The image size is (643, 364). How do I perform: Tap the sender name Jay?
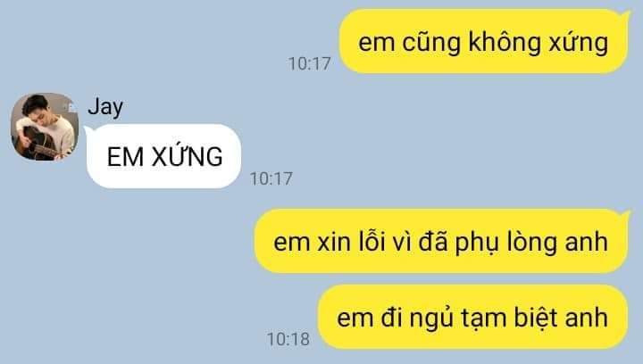(x=105, y=107)
